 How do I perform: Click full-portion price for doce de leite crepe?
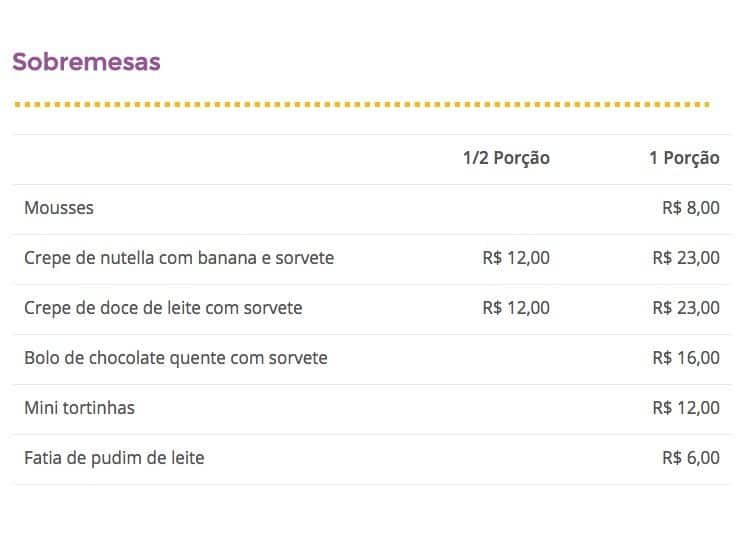(685, 308)
